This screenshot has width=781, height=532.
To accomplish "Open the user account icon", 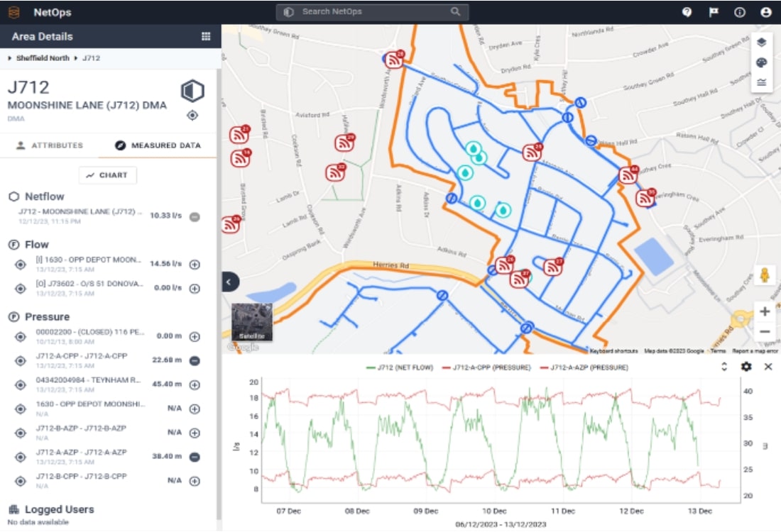I will [766, 12].
